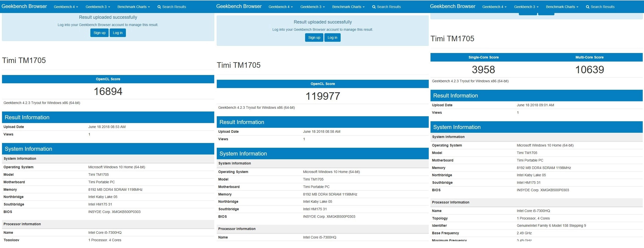Click Intel HM175 31 on the 16894 score page
Screen dimensions: 644x248
coord(100,204)
